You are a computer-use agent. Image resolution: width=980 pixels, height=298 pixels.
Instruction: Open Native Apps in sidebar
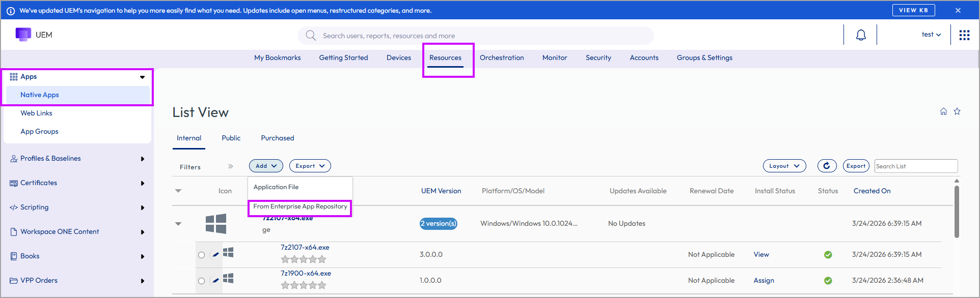click(x=78, y=95)
